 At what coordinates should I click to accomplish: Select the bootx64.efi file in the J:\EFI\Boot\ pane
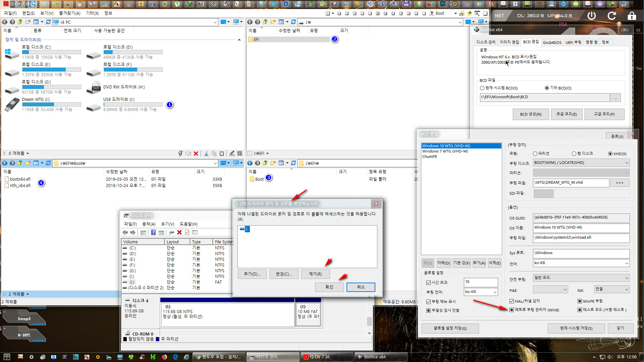20,179
